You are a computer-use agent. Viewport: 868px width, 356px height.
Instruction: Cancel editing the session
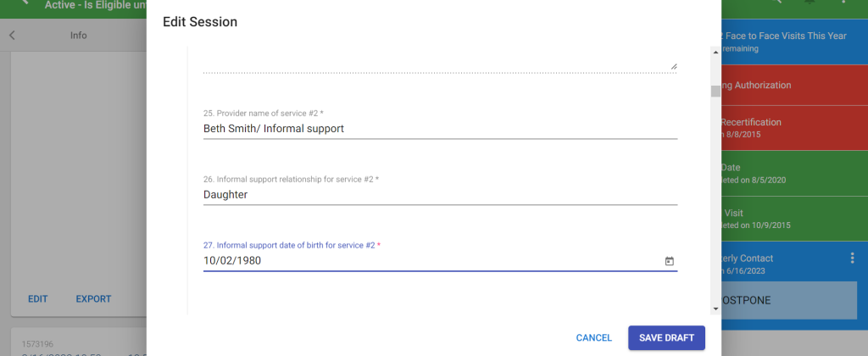593,337
